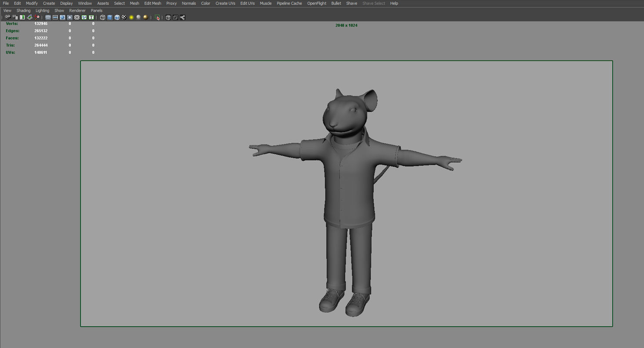Open the Shave menu
Image resolution: width=644 pixels, height=348 pixels.
pyautogui.click(x=352, y=3)
